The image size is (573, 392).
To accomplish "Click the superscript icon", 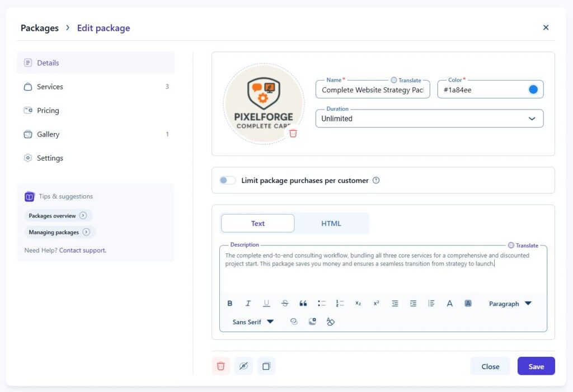I will (376, 304).
